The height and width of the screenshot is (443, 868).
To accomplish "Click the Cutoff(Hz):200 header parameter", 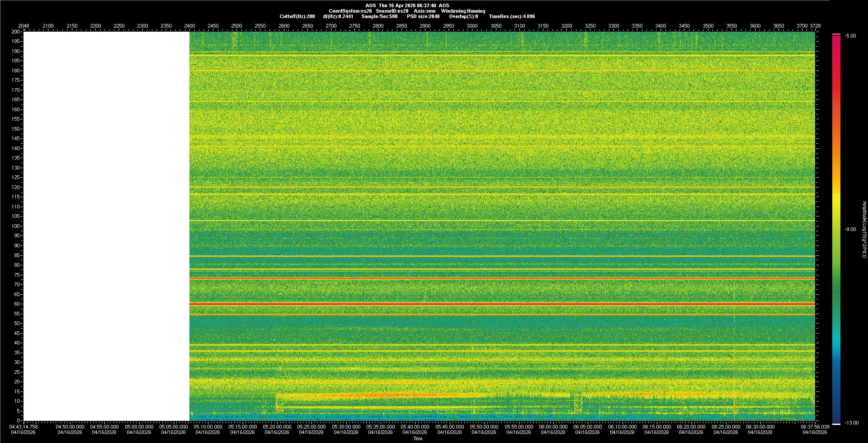I will 297,16.
